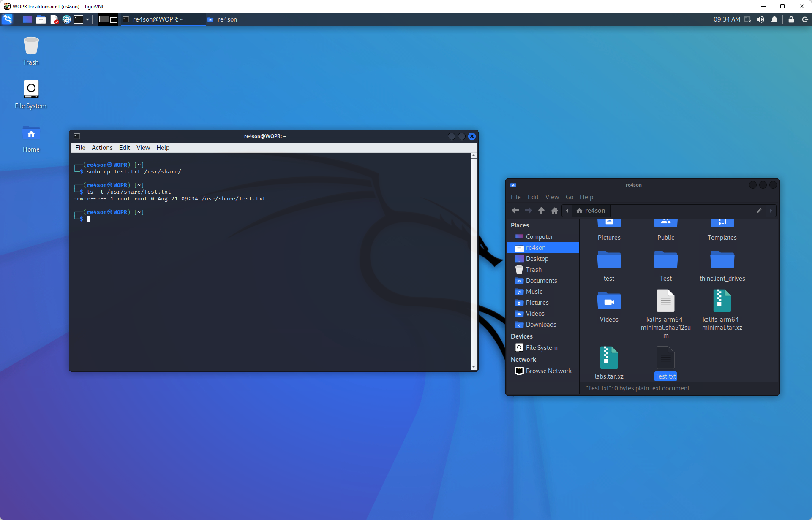Click the back arrow in file manager
Screen dimensions: 812x520
[x=515, y=211]
